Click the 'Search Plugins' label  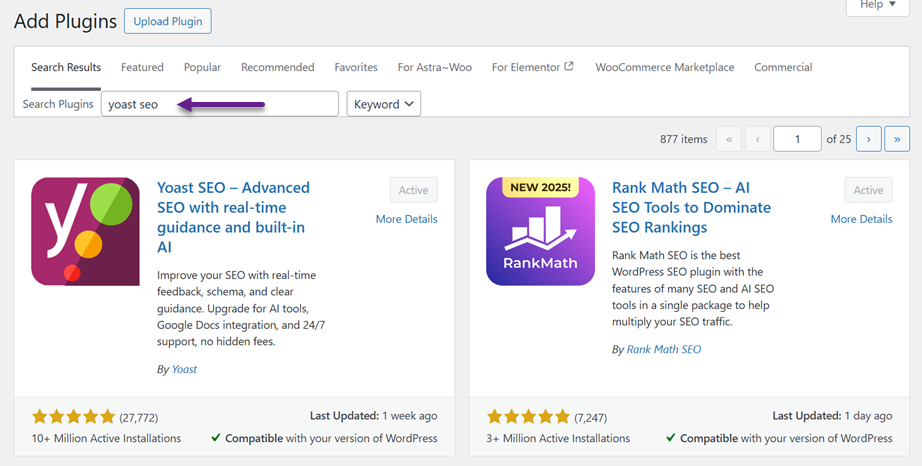point(58,104)
